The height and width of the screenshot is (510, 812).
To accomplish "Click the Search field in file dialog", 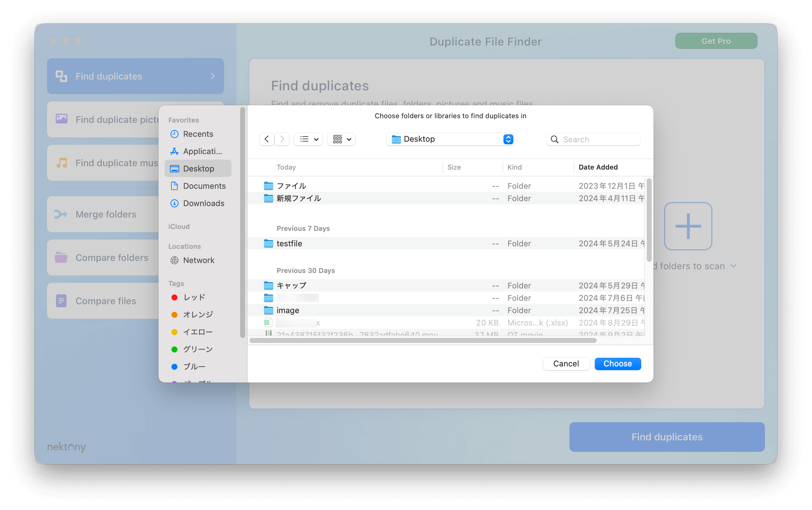I will point(594,139).
